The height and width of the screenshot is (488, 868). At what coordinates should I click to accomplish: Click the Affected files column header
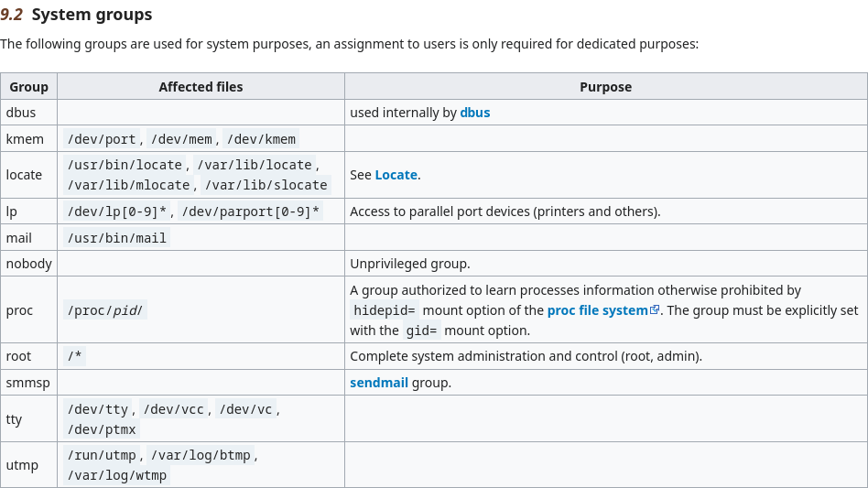tap(201, 87)
